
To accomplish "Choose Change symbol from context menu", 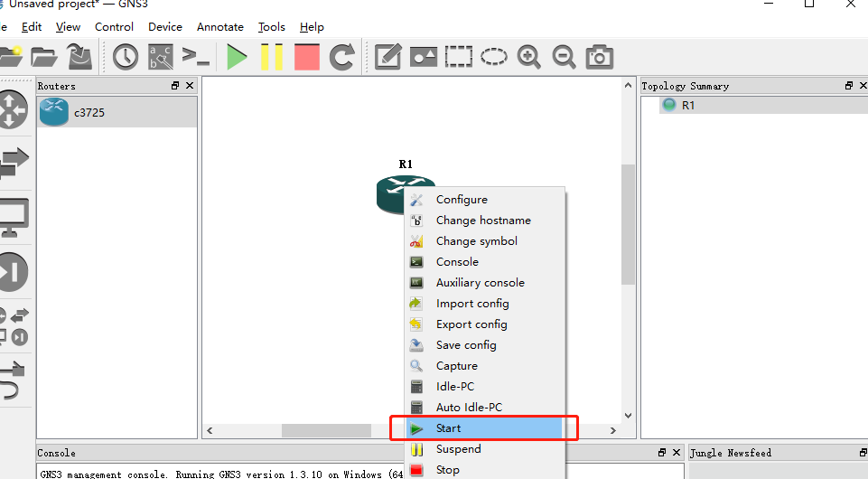I will click(484, 241).
